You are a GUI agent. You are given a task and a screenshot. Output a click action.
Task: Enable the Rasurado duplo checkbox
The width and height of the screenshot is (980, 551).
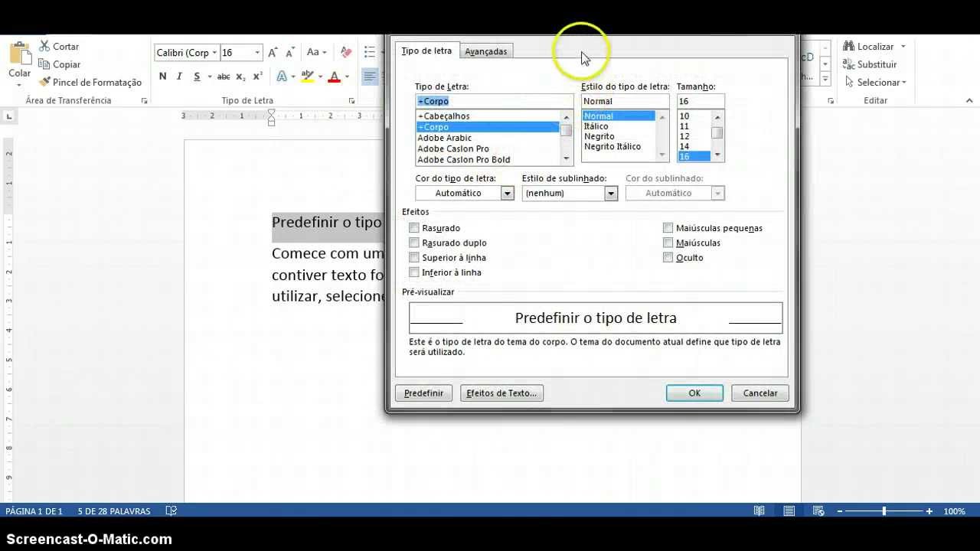[x=414, y=243]
